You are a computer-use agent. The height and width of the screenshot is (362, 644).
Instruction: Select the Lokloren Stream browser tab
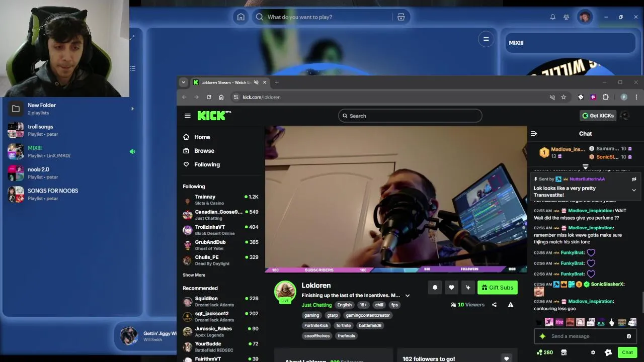click(229, 82)
